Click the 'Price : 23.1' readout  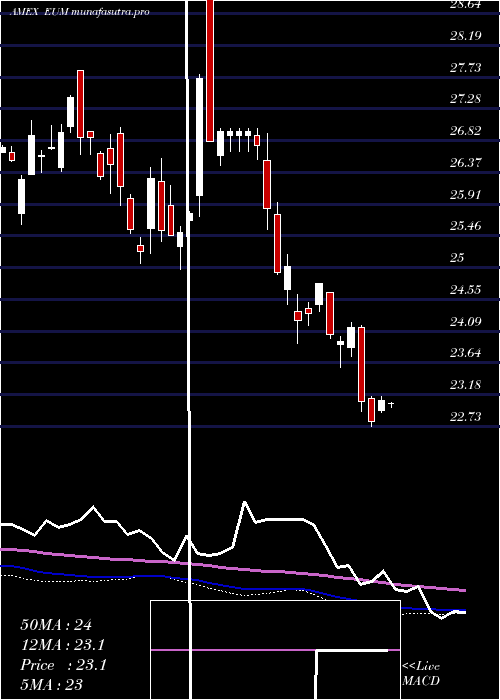(x=63, y=665)
